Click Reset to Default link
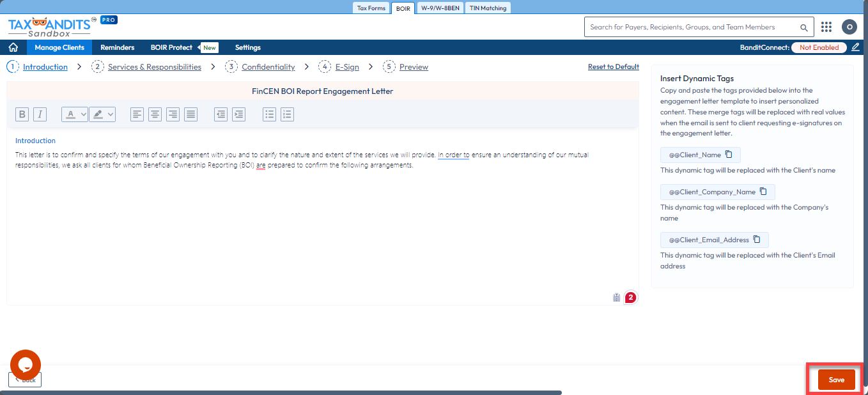This screenshot has height=395, width=868. click(x=614, y=66)
